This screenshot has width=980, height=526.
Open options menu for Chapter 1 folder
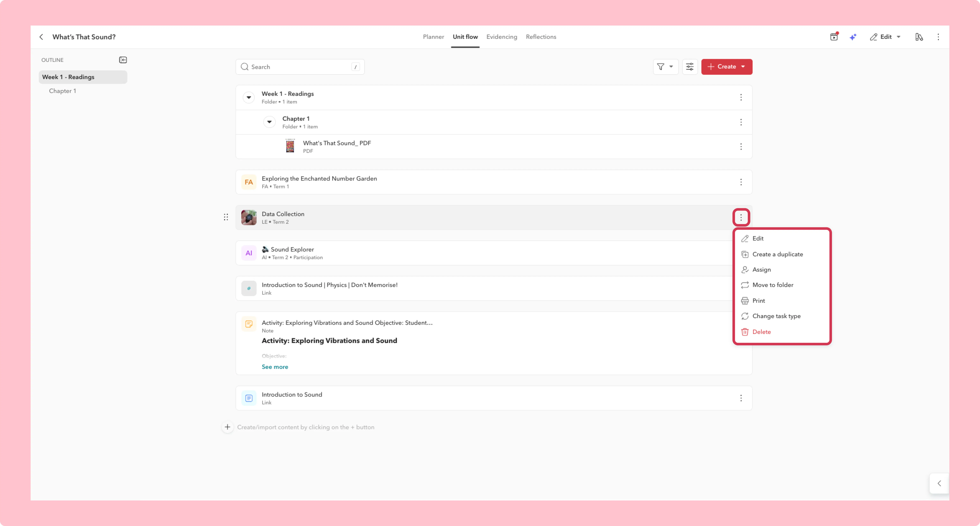coord(741,122)
